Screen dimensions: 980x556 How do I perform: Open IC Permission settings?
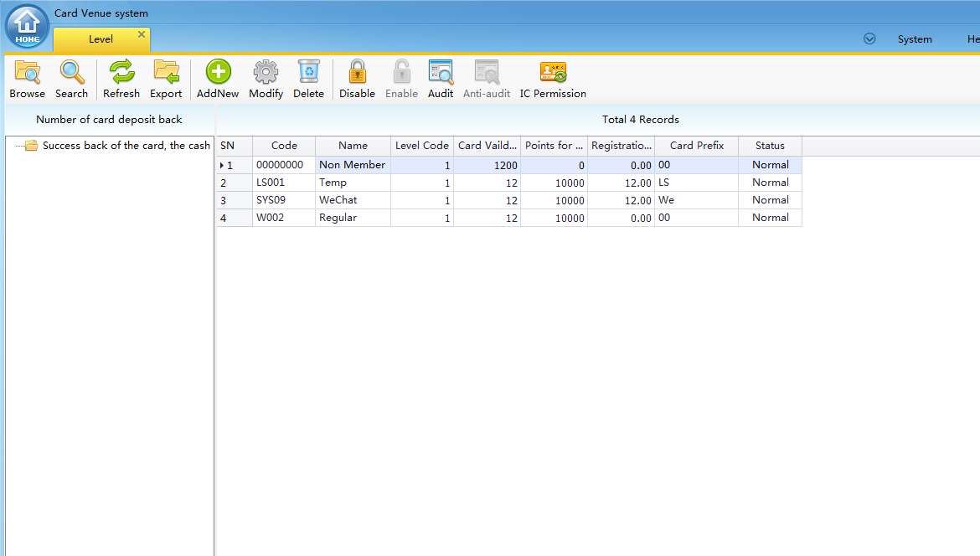click(553, 80)
